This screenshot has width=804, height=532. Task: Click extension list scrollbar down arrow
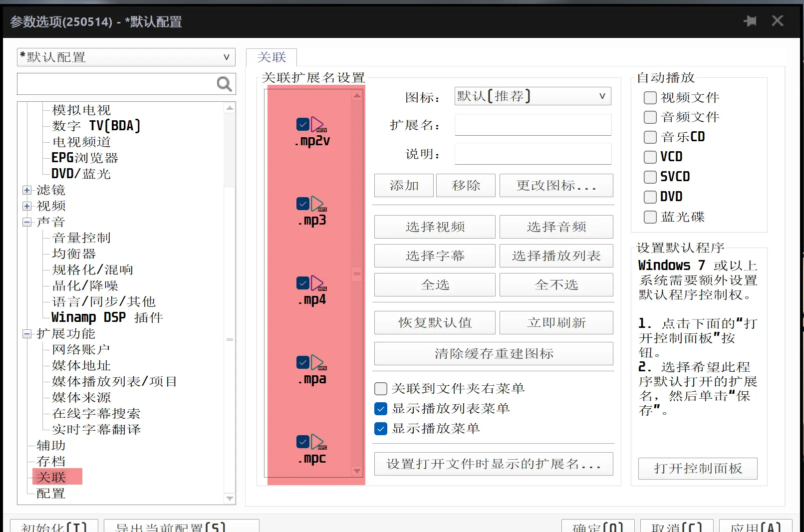click(x=357, y=471)
